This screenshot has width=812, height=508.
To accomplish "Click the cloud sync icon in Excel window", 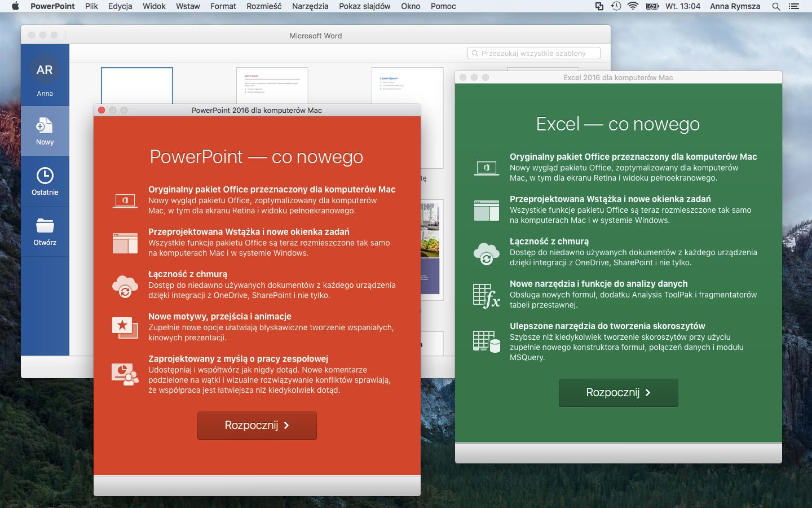I will coord(487,253).
